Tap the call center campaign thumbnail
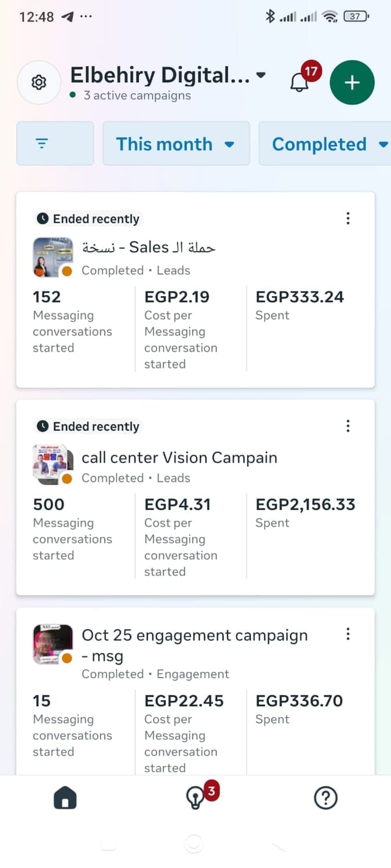 click(x=53, y=465)
